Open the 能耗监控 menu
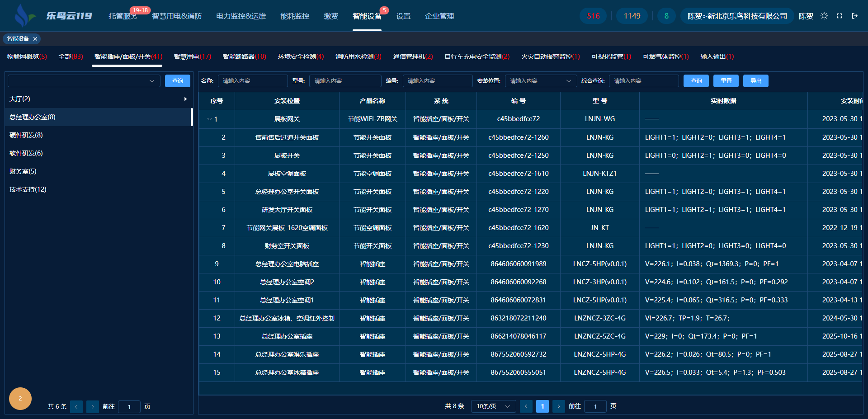Image resolution: width=868 pixels, height=419 pixels. [x=295, y=16]
